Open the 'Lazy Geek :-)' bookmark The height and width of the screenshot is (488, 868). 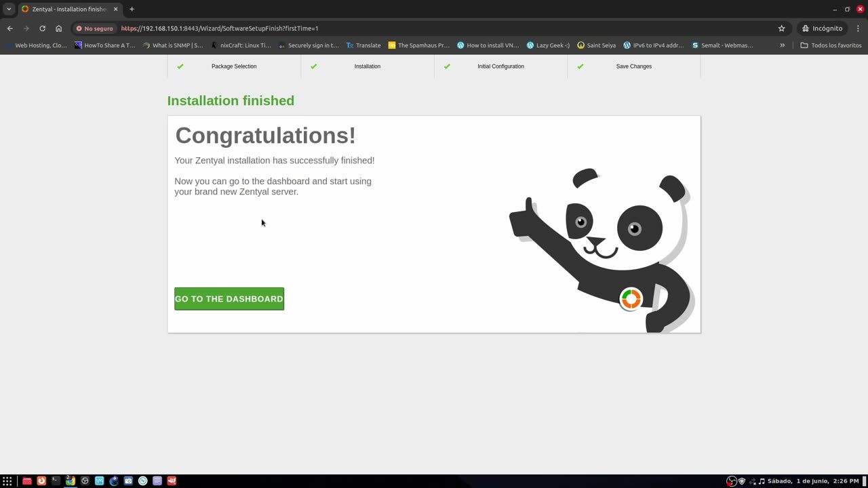(549, 45)
